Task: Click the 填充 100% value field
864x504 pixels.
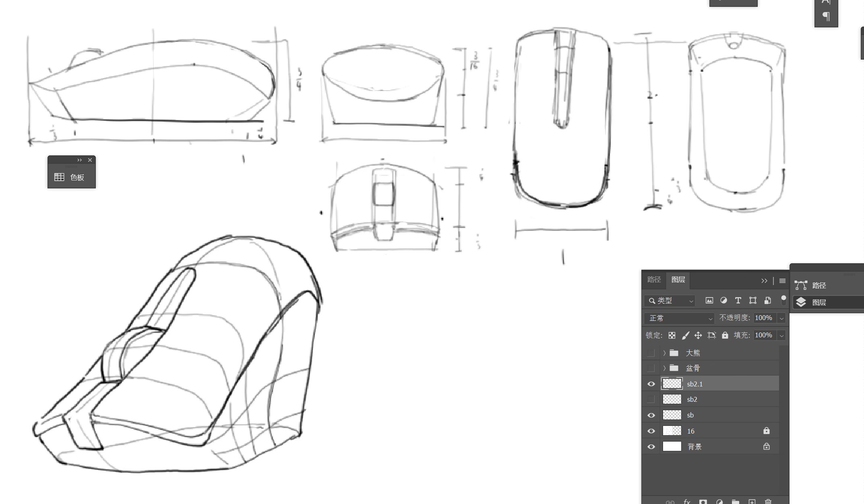Action: click(x=765, y=335)
